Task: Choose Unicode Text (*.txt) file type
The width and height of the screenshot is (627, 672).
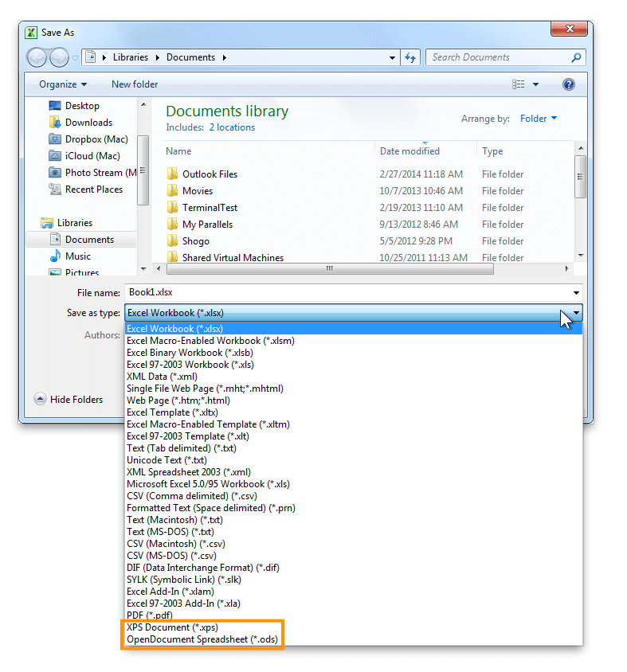Action: pyautogui.click(x=354, y=460)
